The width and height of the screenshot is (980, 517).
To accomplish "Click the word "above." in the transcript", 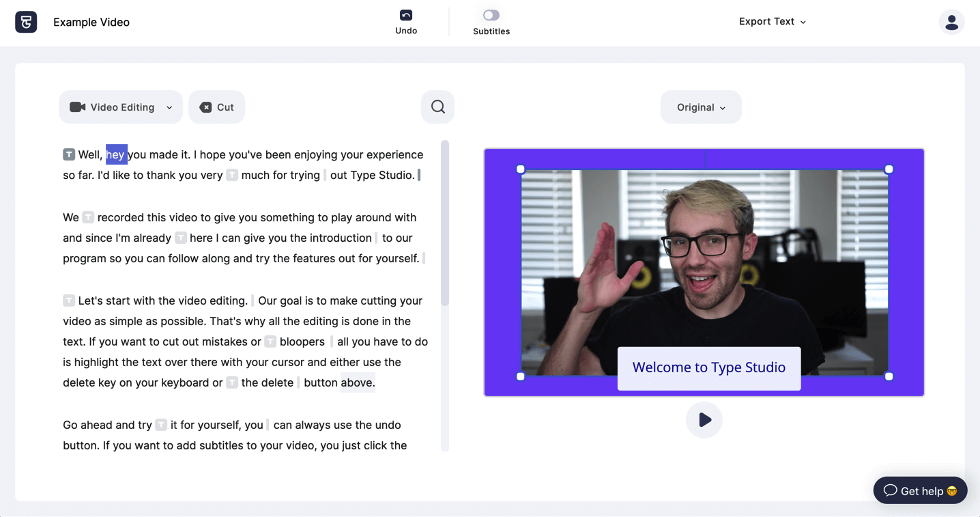I will pos(358,382).
